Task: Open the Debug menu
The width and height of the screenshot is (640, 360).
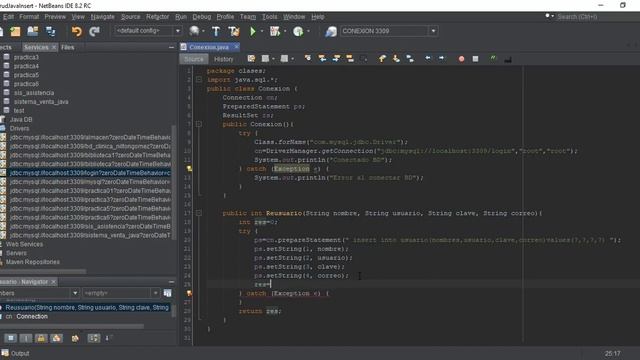Action: [x=202, y=17]
